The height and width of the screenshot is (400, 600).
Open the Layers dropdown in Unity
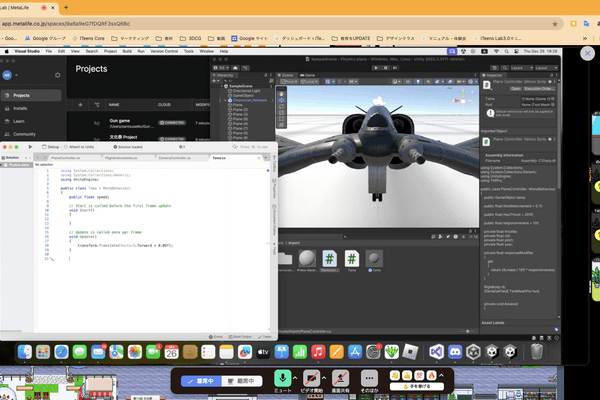tap(522, 68)
